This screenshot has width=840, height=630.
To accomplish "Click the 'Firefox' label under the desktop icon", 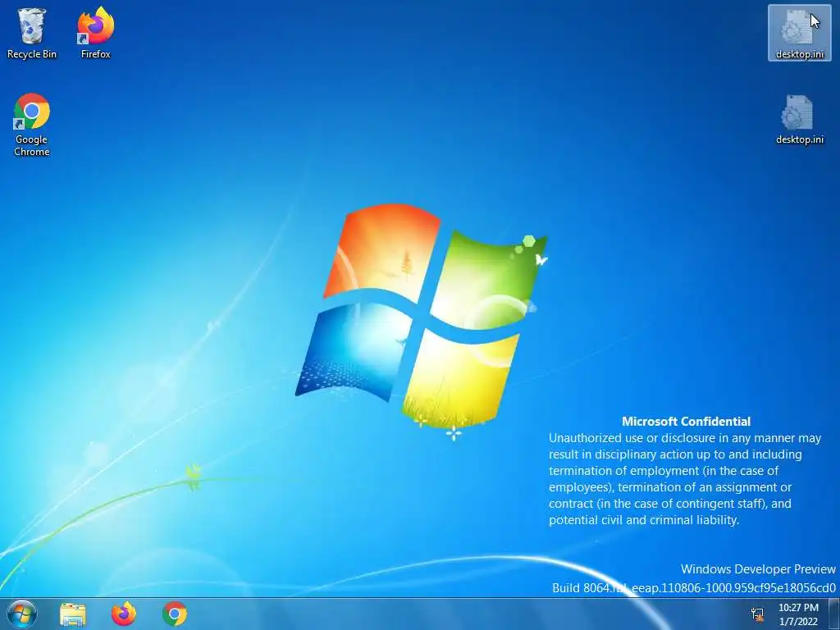I will (x=95, y=54).
